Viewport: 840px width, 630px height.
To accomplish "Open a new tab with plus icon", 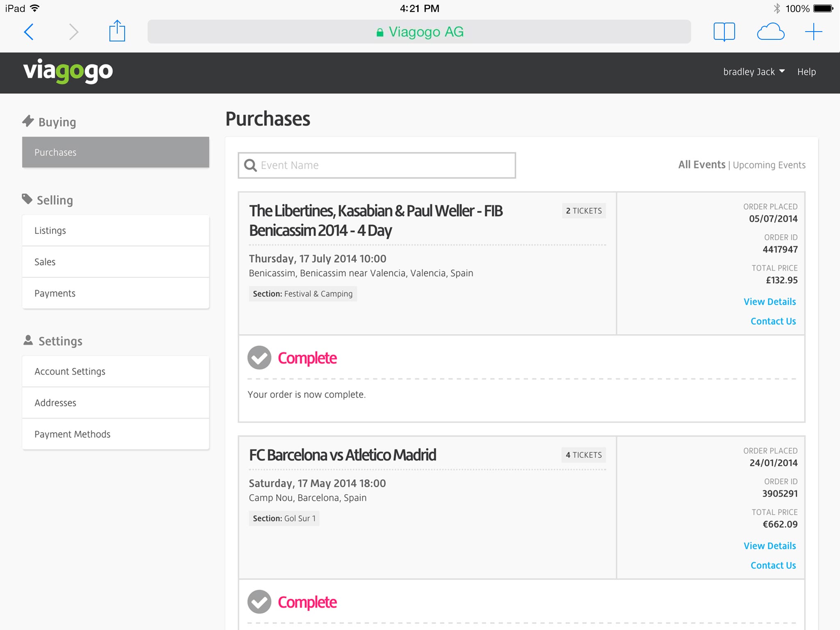I will tap(813, 32).
